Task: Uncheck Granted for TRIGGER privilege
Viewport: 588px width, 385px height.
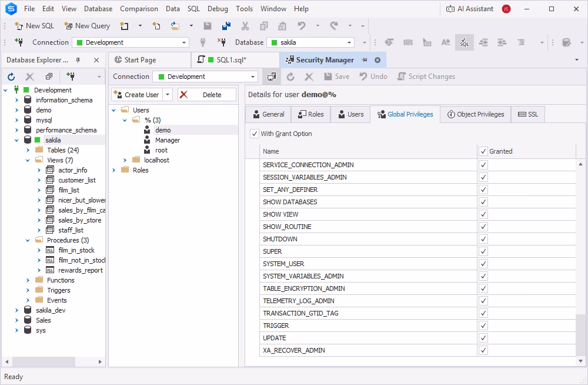Action: [483, 326]
